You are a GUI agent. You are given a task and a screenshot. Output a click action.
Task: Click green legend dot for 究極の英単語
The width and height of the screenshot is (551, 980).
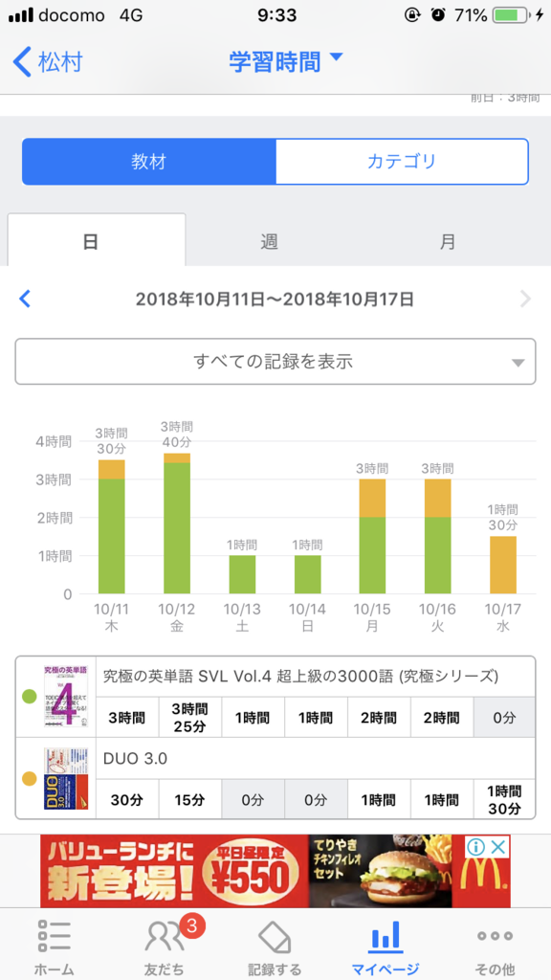[x=29, y=696]
